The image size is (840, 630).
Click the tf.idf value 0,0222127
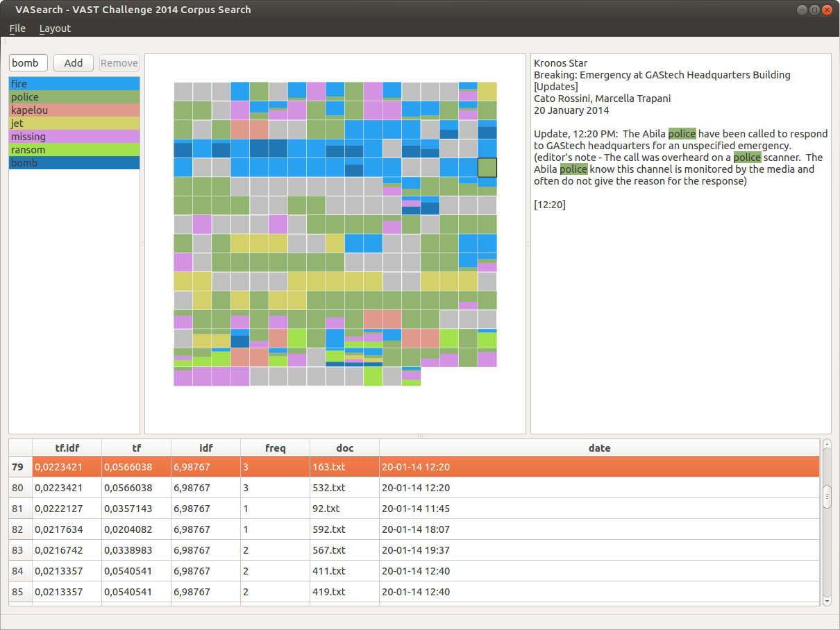[67, 509]
